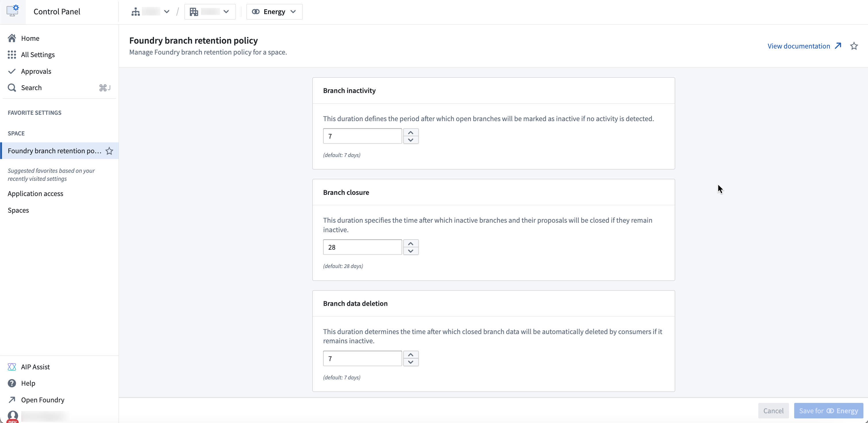Viewport: 868px width, 423px height.
Task: Open user account avatar
Action: tap(13, 416)
